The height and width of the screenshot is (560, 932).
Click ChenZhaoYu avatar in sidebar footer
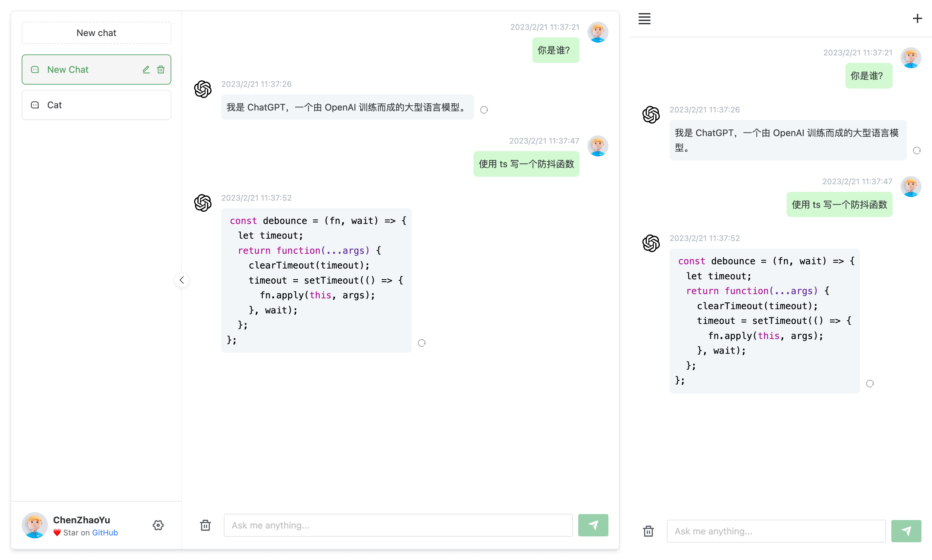(x=34, y=525)
